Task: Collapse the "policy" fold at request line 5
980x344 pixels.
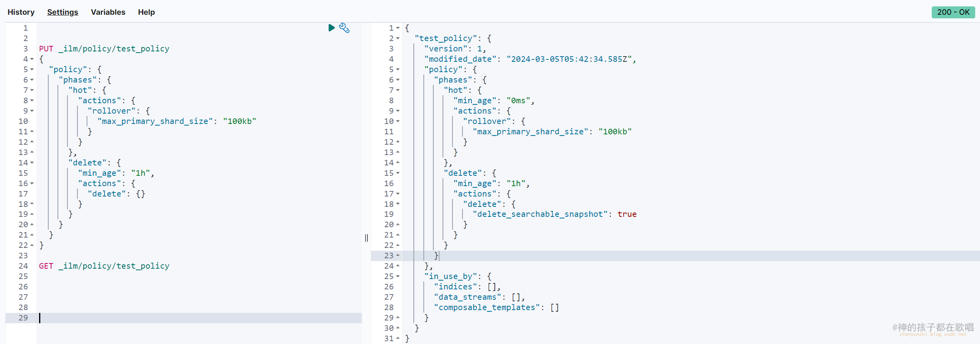Action: point(32,69)
